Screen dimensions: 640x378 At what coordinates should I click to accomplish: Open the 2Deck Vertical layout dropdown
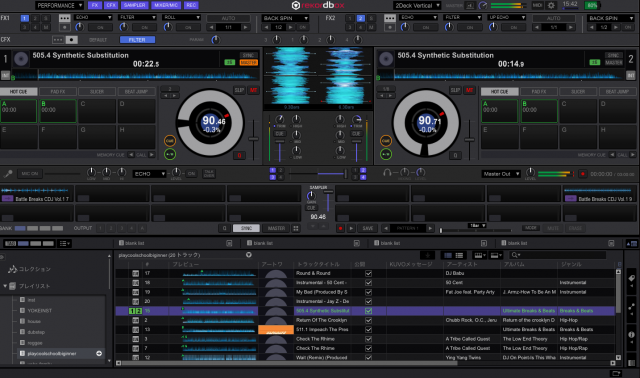(x=417, y=5)
